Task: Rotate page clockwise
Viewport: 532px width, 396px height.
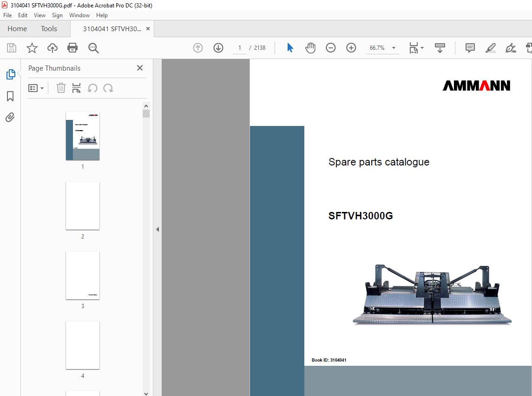Action: (108, 88)
